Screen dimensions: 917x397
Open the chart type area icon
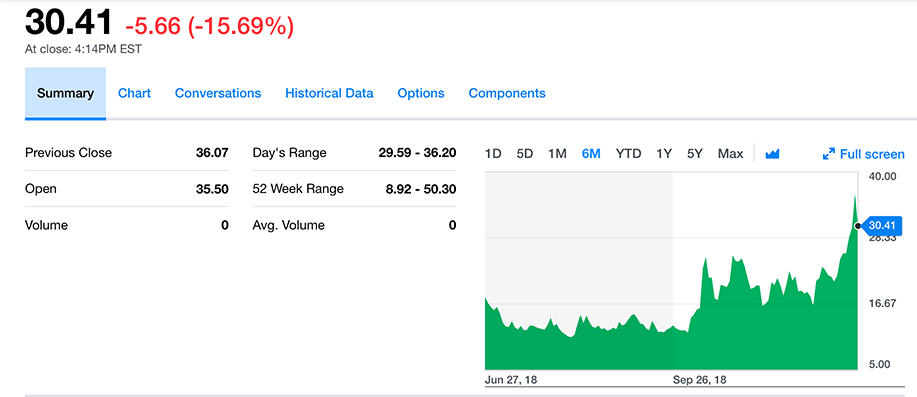point(773,154)
